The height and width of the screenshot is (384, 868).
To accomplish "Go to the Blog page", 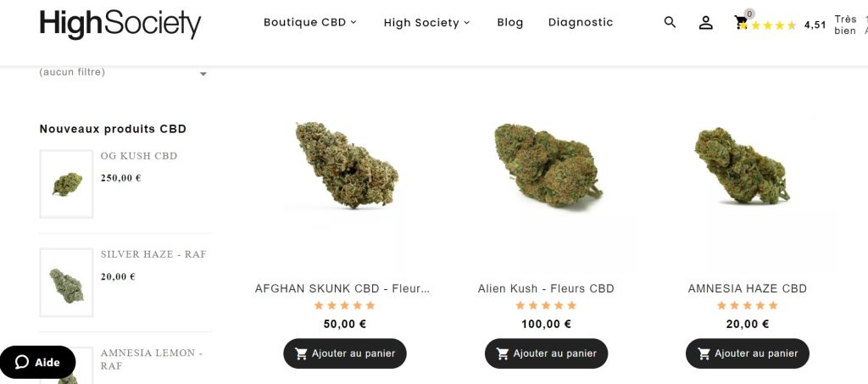I will tap(509, 22).
